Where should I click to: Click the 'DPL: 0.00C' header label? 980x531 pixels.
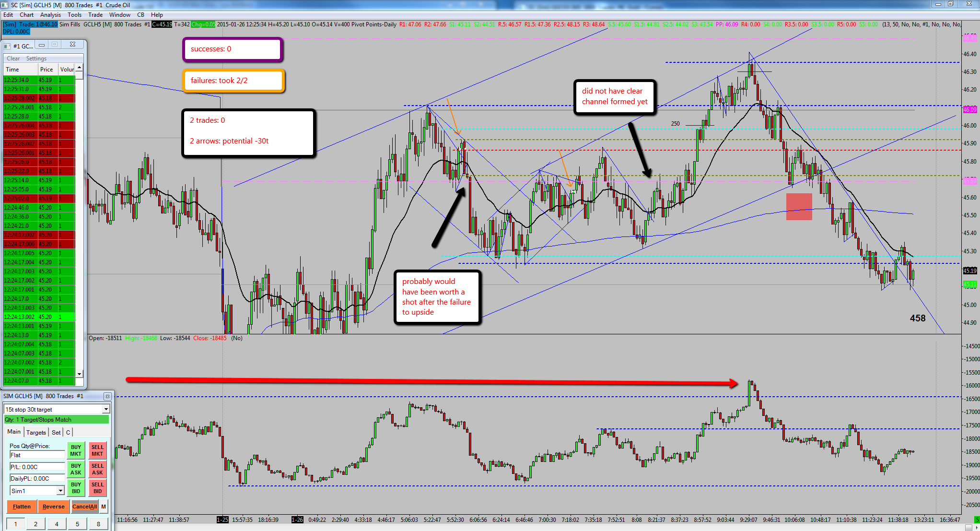16,32
